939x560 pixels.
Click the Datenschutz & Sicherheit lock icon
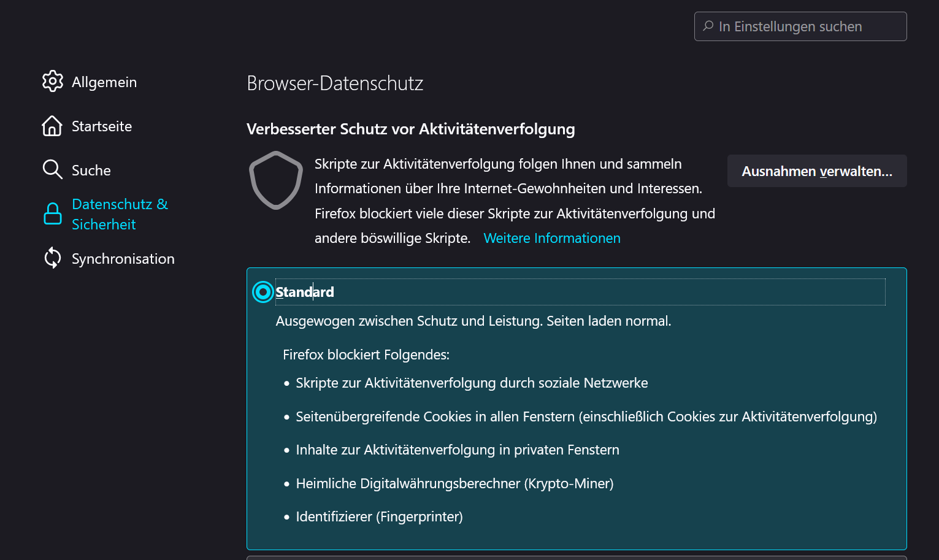tap(53, 214)
